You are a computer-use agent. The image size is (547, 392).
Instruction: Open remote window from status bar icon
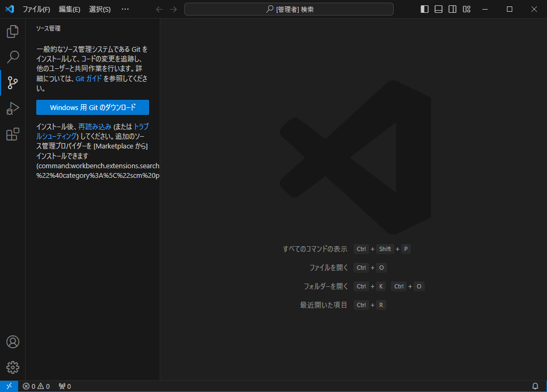(x=9, y=386)
